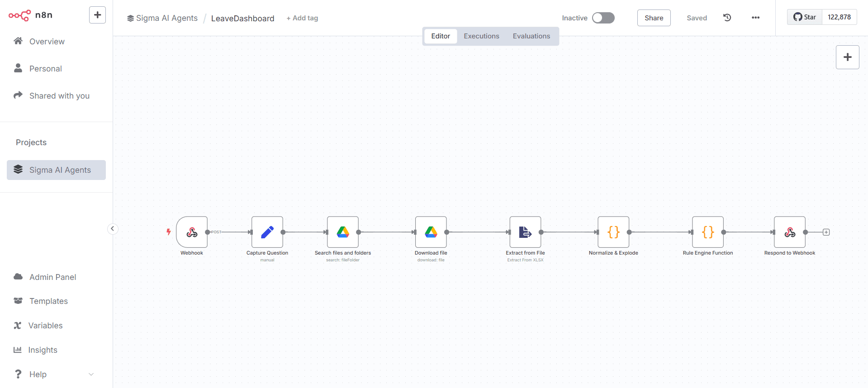Viewport: 868px width, 388px height.
Task: Click the red trigger bolt icon by Webhook
Action: click(169, 232)
